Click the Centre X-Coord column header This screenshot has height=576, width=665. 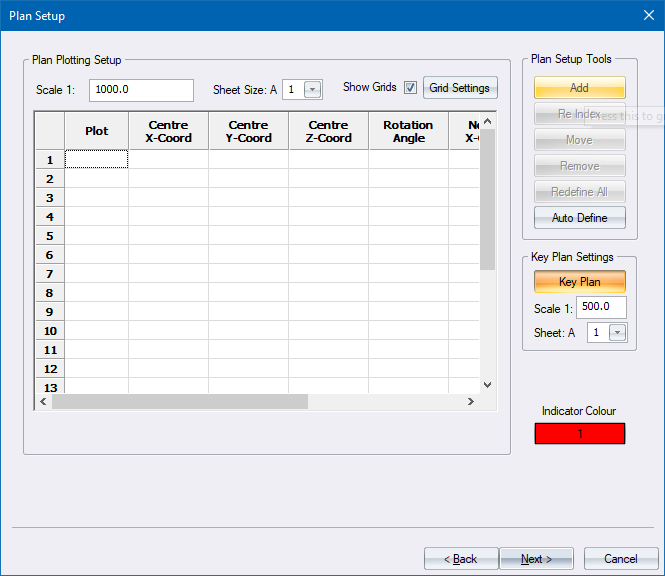pos(168,132)
